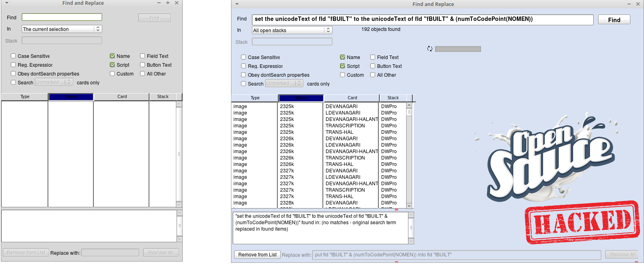Click the 'Replace with' field in right window
644x264 pixels.
(457, 255)
